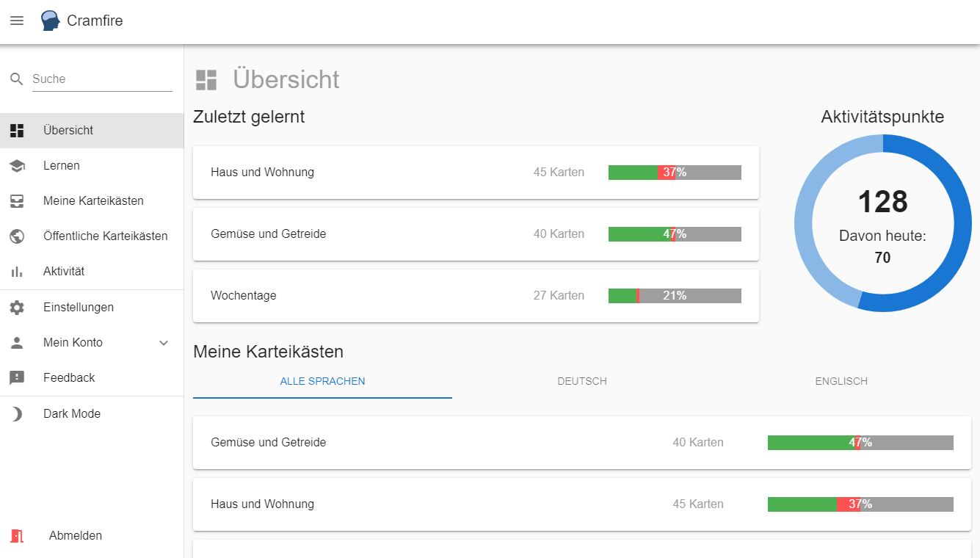Select the Lernen sidebar icon
Screen dimensions: 980x558
coord(16,165)
